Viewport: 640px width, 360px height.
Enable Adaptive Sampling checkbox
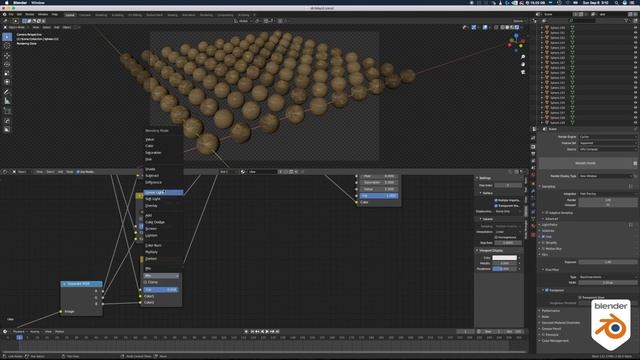(x=547, y=213)
